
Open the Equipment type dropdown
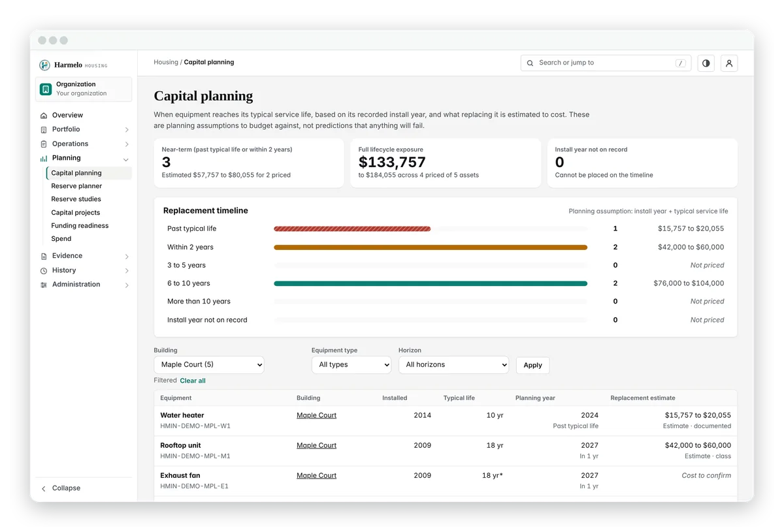click(351, 365)
